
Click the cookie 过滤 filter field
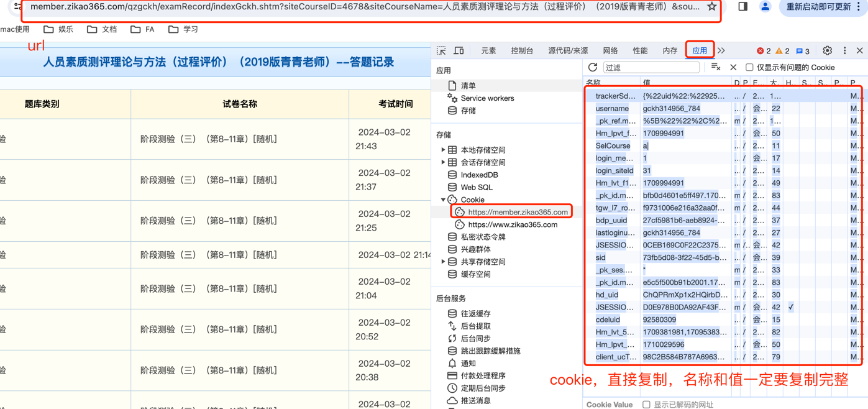click(651, 67)
